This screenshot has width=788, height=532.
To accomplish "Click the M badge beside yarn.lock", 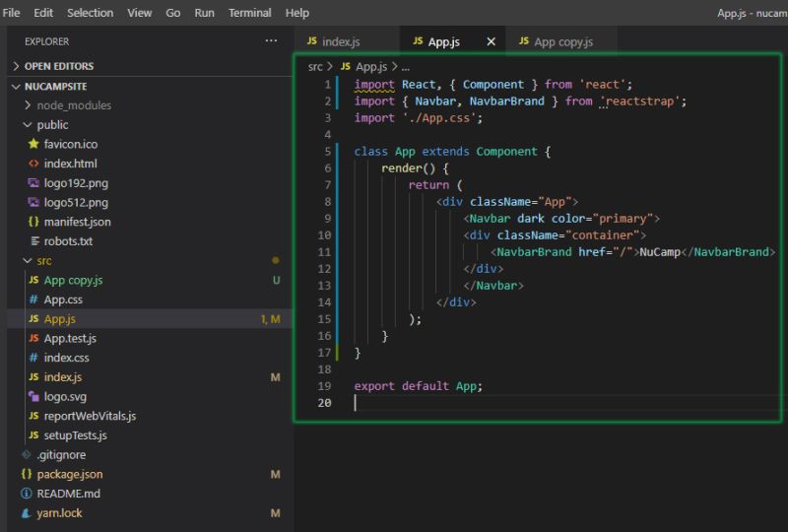I will pos(276,513).
